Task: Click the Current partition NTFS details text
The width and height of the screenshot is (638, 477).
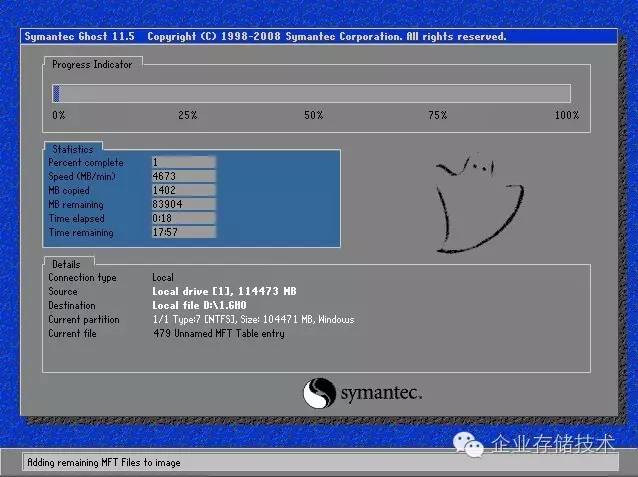Action: pyautogui.click(x=253, y=319)
